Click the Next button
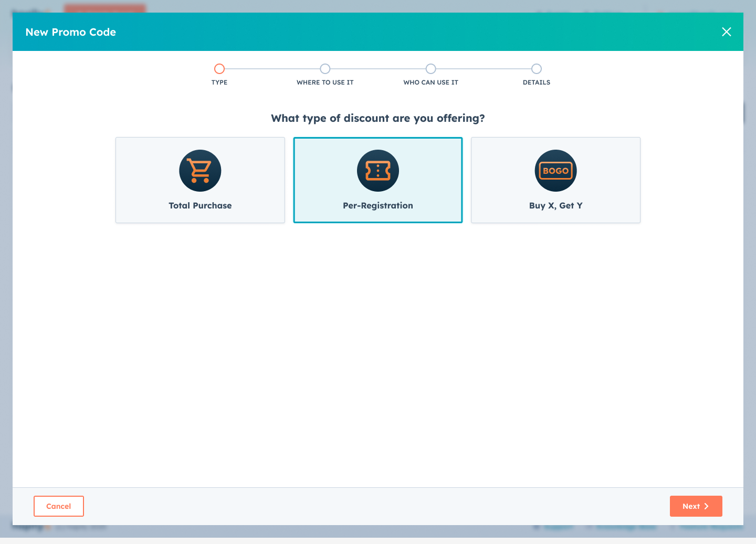 coord(696,506)
